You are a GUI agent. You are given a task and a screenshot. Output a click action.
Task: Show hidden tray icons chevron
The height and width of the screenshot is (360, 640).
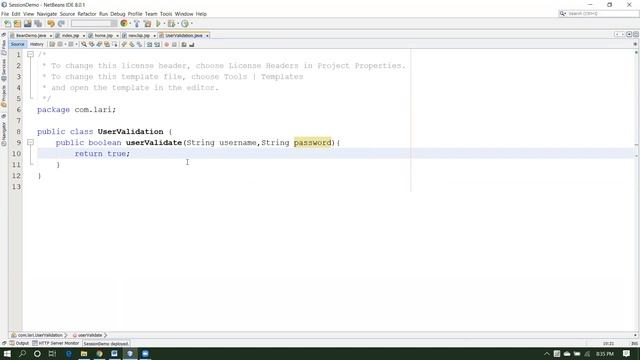[x=547, y=354]
